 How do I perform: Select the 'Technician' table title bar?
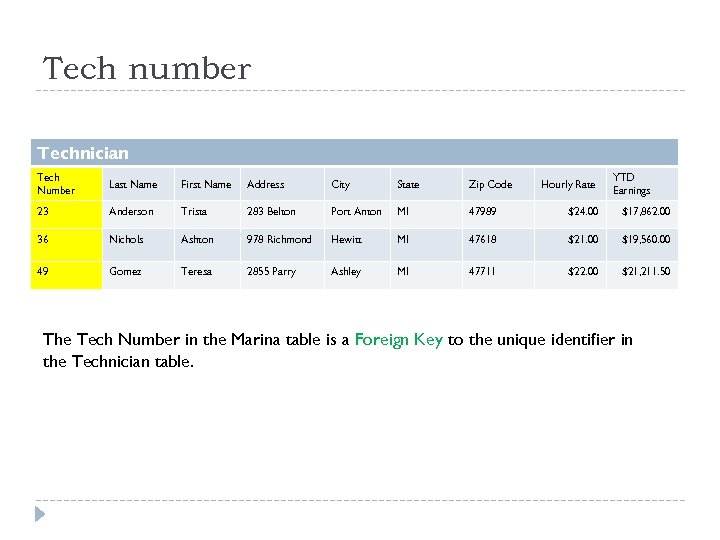(354, 153)
